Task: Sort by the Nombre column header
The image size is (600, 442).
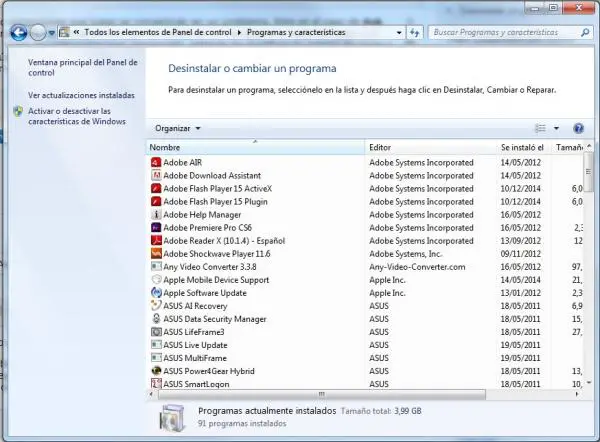Action: tap(255, 147)
